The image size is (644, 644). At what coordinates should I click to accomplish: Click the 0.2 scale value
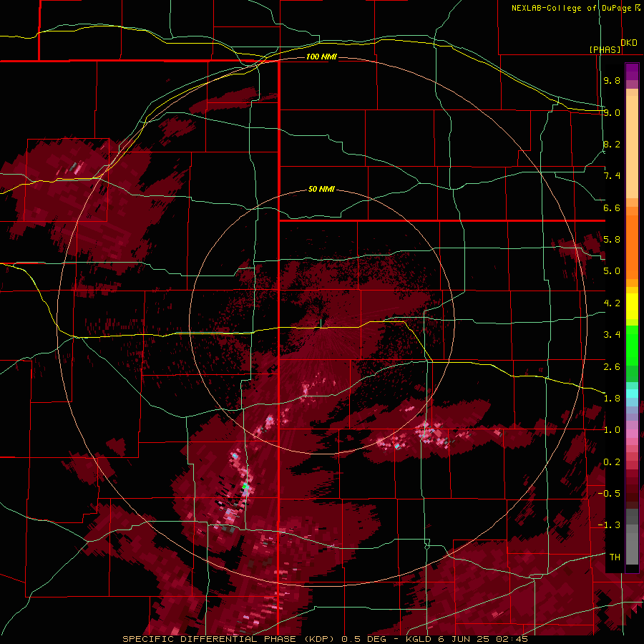coord(612,462)
